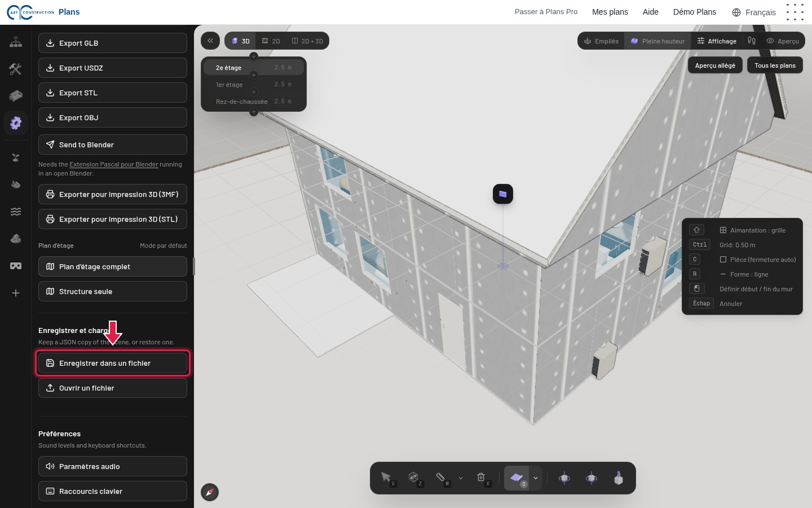This screenshot has height=508, width=812.
Task: Click the compass icon in viewport corner
Action: pyautogui.click(x=210, y=492)
